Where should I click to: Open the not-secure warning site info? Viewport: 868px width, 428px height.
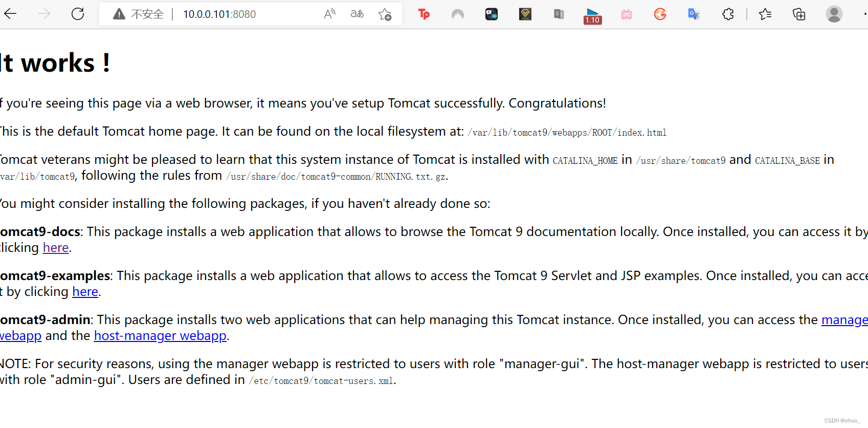pos(119,14)
